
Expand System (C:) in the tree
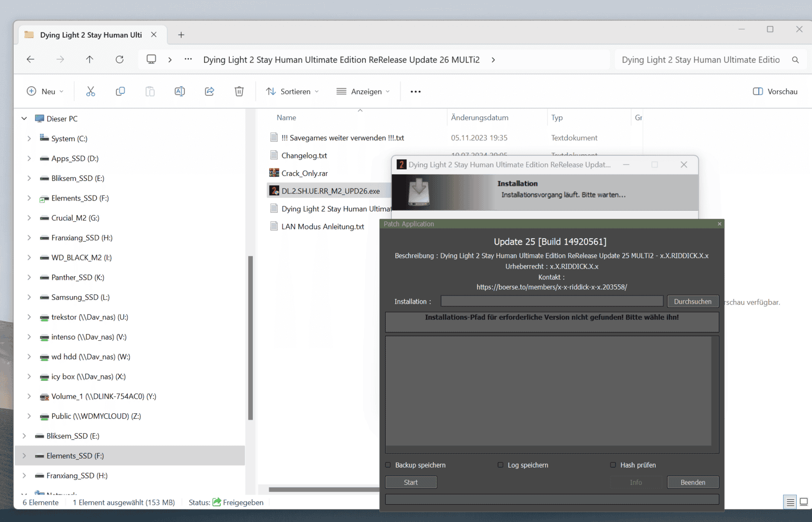point(29,138)
